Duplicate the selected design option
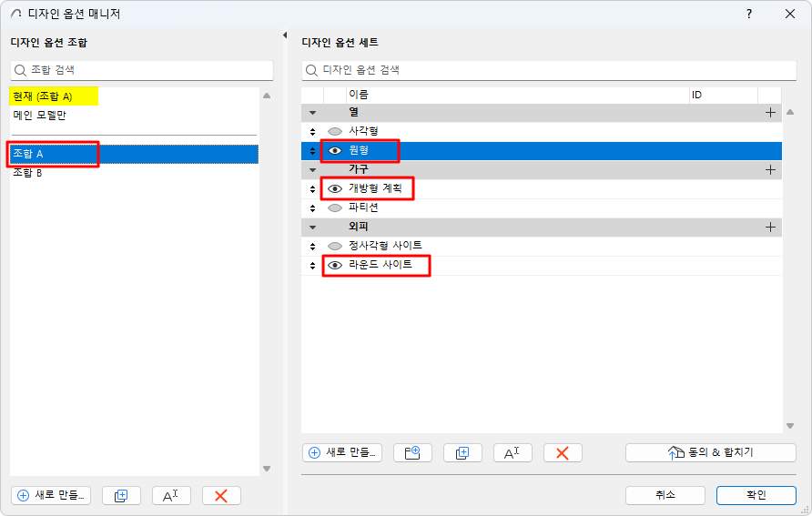This screenshot has height=516, width=812. coord(462,453)
